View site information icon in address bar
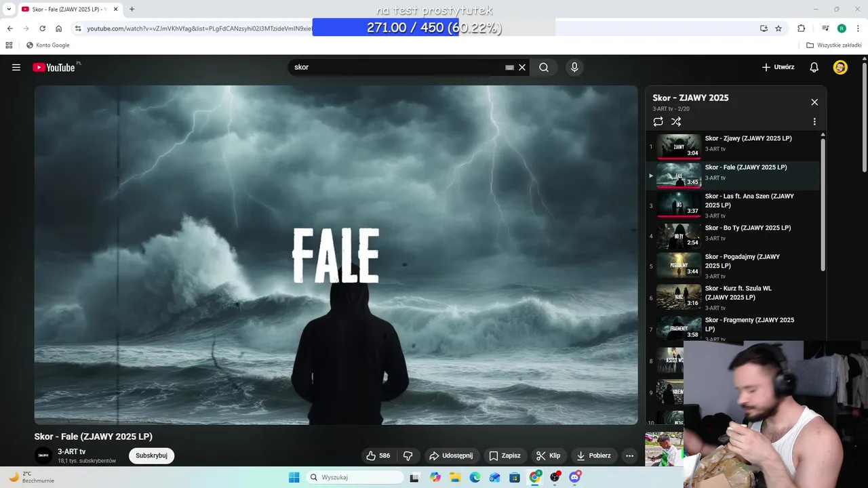Screen dimensions: 868x488 78,28
